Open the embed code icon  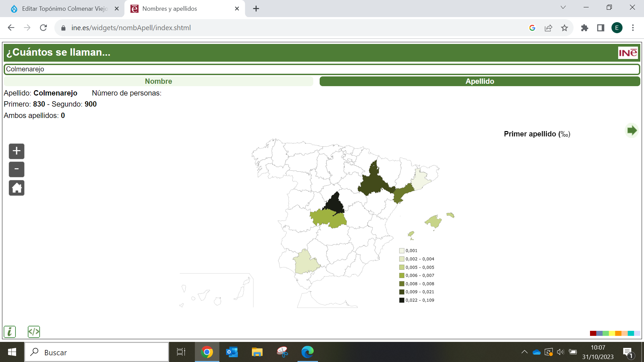(34, 332)
